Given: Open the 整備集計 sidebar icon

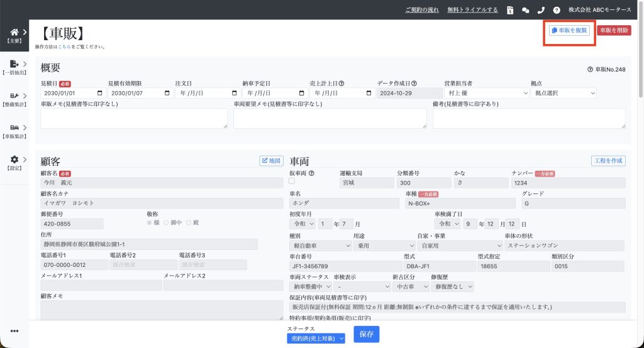Looking at the screenshot, I should click(x=14, y=96).
